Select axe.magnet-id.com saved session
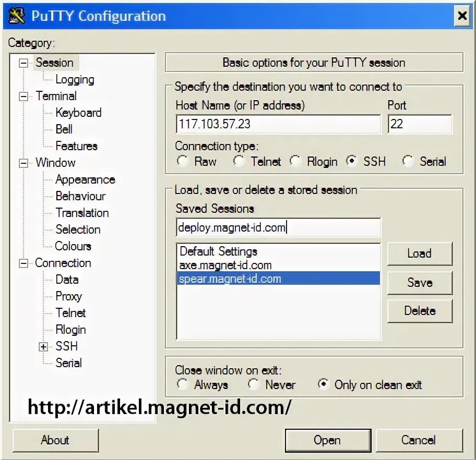 point(278,265)
